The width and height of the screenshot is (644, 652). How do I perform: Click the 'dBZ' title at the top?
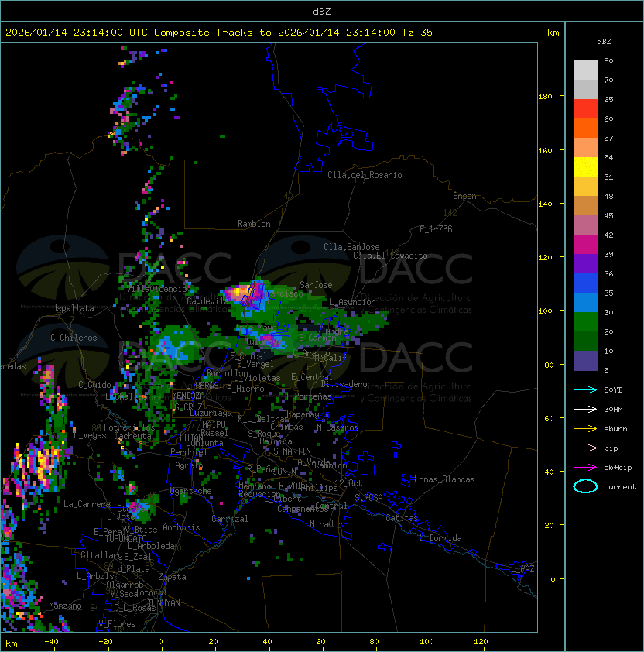322,12
